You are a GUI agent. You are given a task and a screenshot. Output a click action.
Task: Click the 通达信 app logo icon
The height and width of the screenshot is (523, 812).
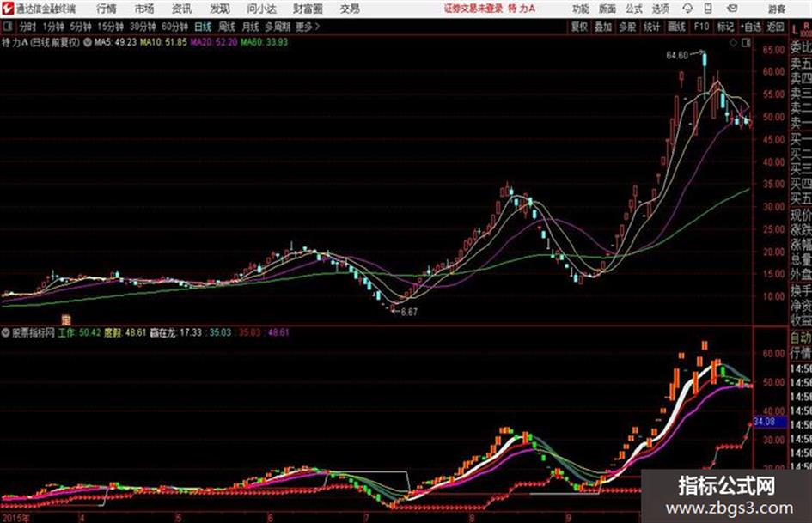pyautogui.click(x=8, y=9)
